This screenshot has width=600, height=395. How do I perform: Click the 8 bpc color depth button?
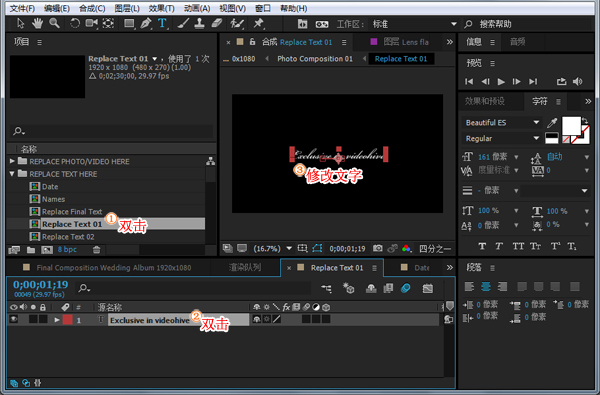(x=67, y=250)
